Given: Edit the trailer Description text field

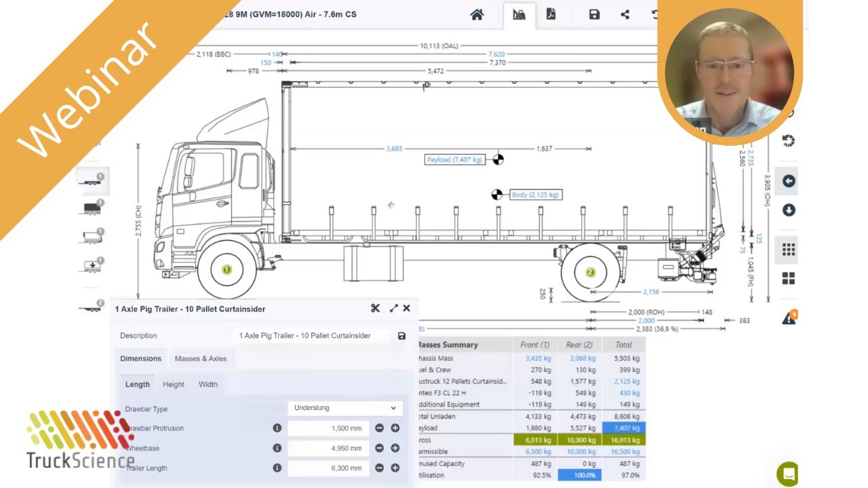Looking at the screenshot, I should click(313, 335).
